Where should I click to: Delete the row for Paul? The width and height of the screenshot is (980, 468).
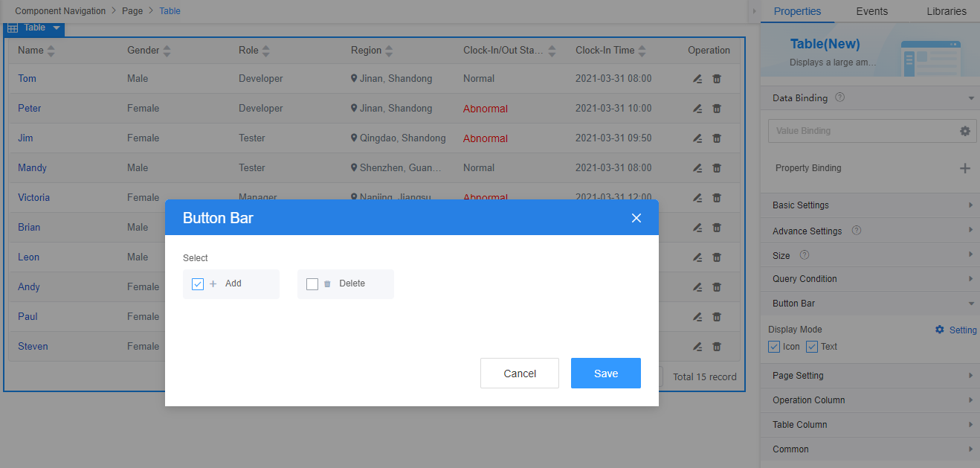[x=717, y=317]
